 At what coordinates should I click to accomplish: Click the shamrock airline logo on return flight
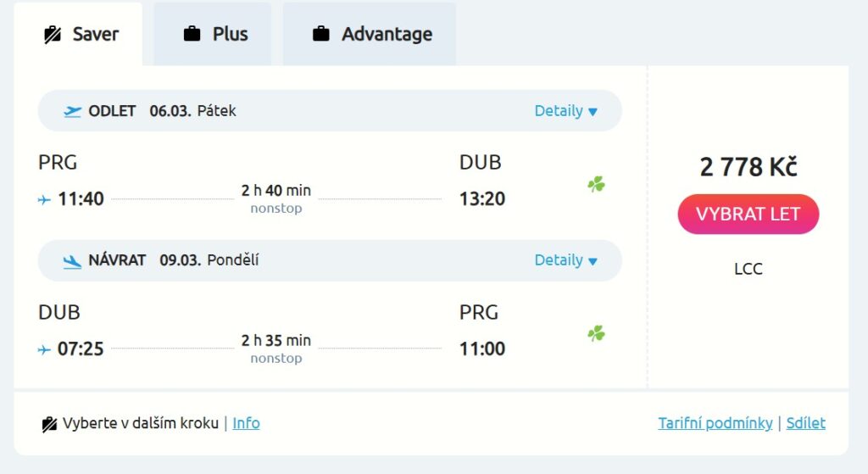coord(596,334)
